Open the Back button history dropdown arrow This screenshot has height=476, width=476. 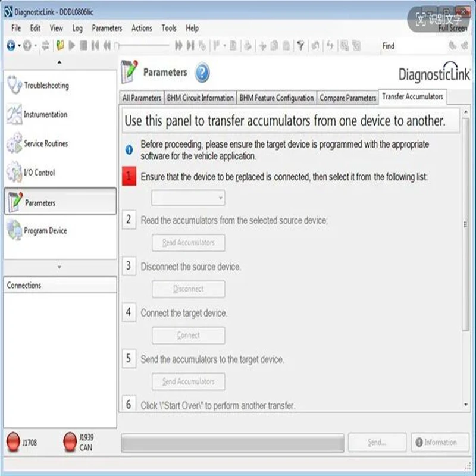(19, 46)
